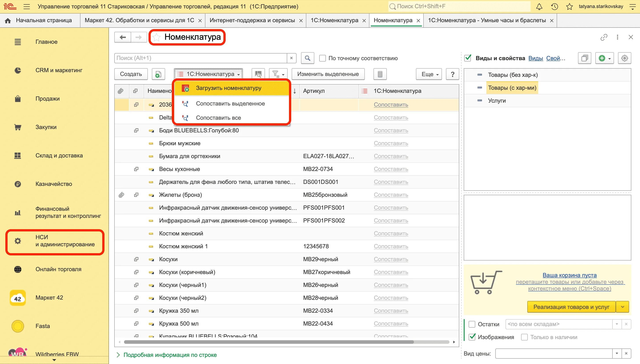
Task: Click the home icon of Начальная страница tab
Action: coord(8,20)
